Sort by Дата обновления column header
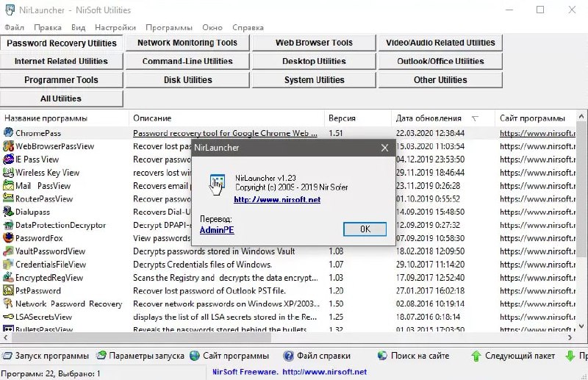Screen dimensions: 588x380 pos(443,118)
